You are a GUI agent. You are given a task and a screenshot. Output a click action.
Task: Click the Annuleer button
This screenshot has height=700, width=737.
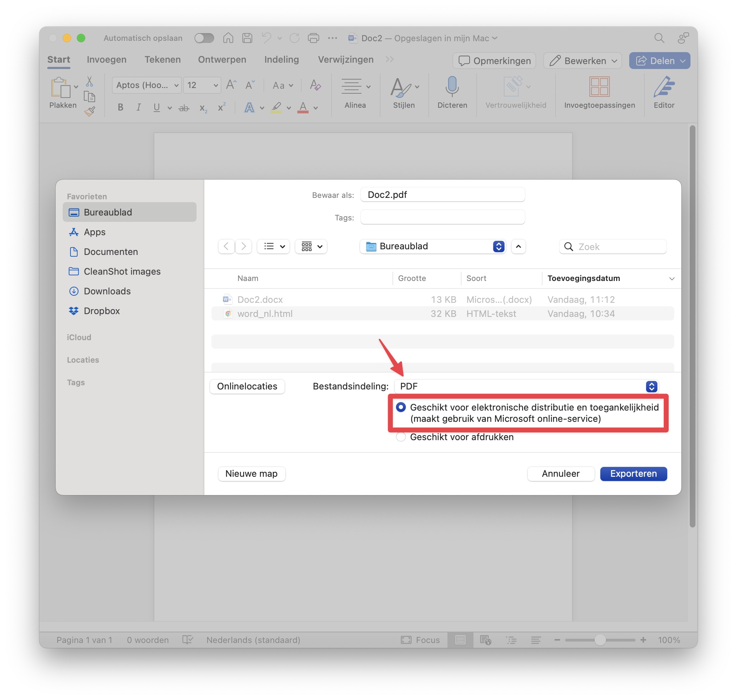point(561,474)
